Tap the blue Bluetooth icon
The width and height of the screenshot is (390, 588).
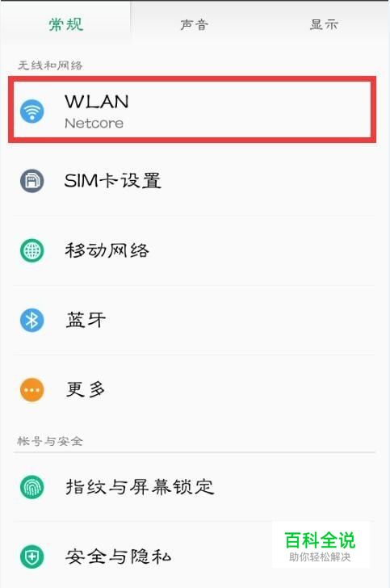[31, 320]
